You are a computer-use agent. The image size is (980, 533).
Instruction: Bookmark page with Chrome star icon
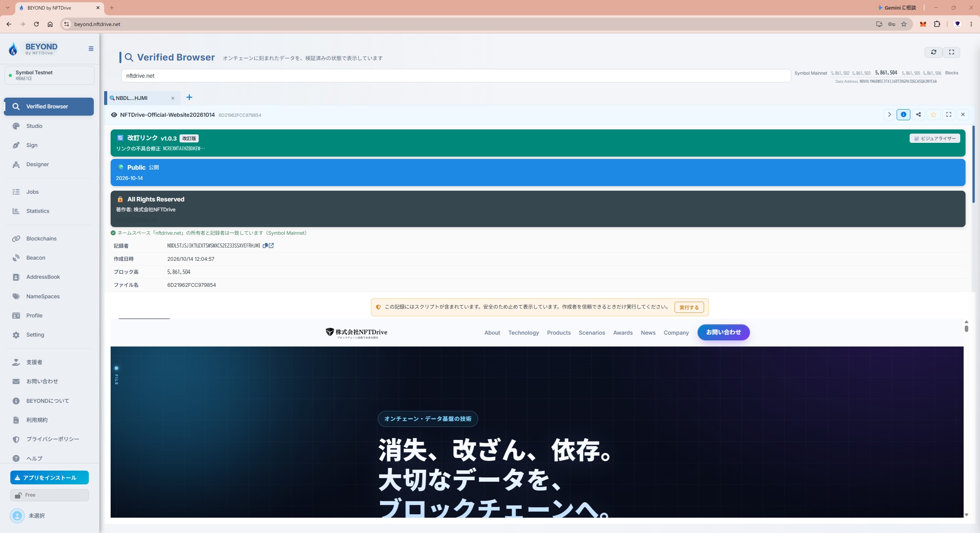click(904, 24)
